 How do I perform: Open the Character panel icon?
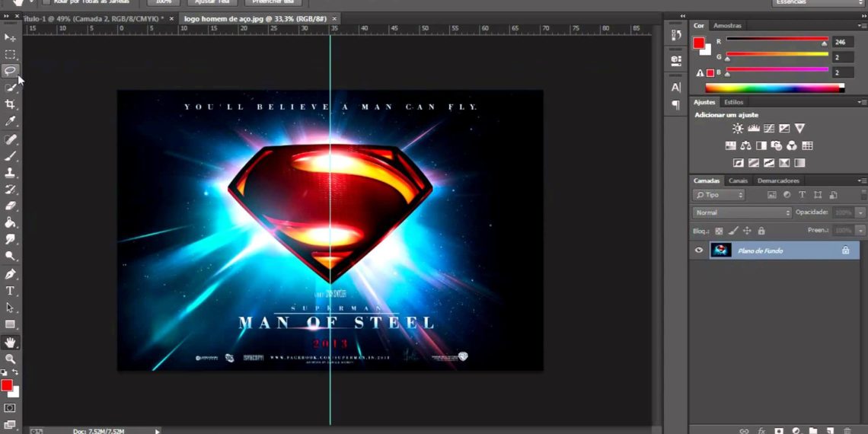[676, 87]
